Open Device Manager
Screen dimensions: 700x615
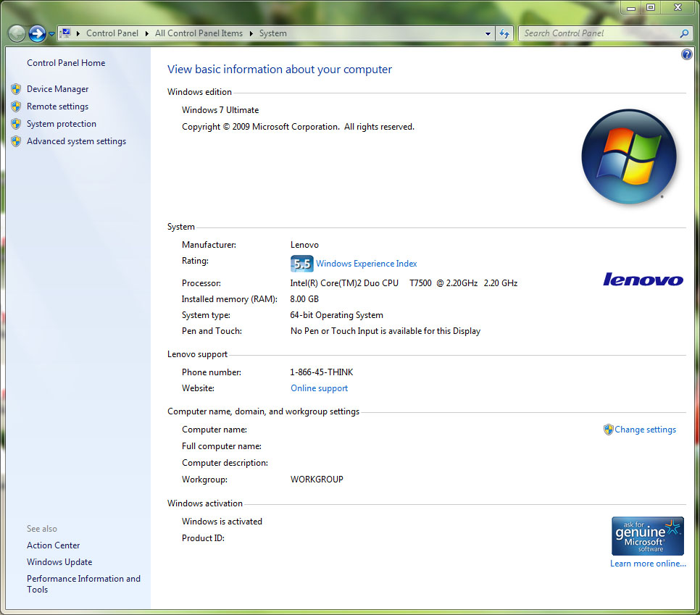57,89
